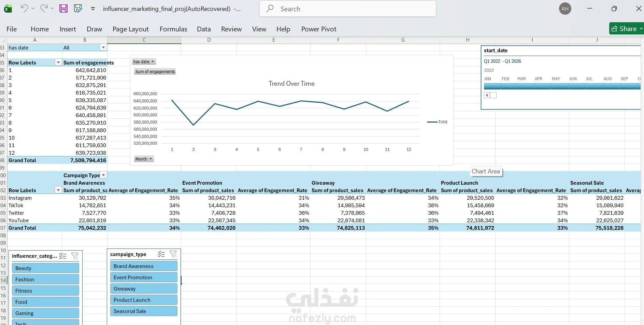Filter by Product Launch in campaign_type slicer
Screen dimensions: 644x325
[144, 300]
